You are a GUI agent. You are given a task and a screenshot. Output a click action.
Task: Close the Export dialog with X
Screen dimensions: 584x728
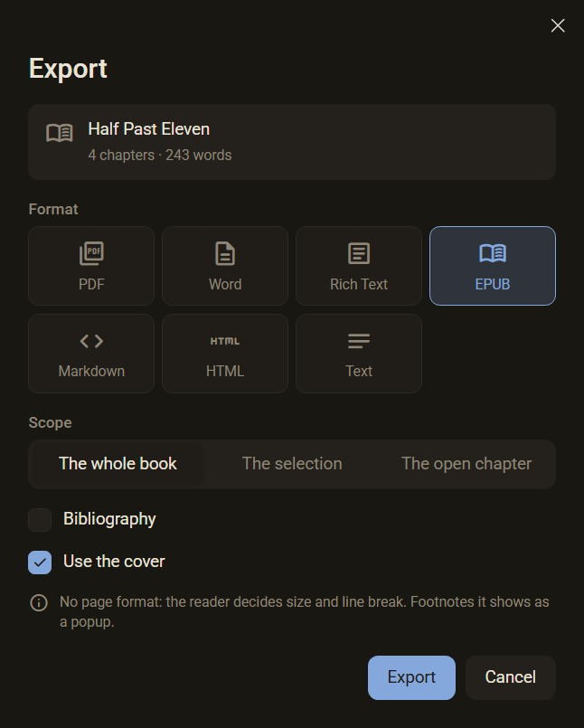558,25
